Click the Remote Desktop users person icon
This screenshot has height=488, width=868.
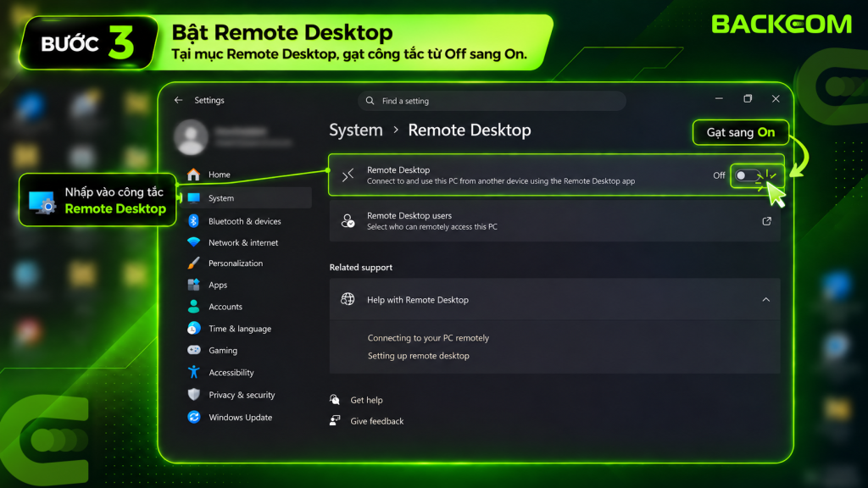[x=348, y=221]
